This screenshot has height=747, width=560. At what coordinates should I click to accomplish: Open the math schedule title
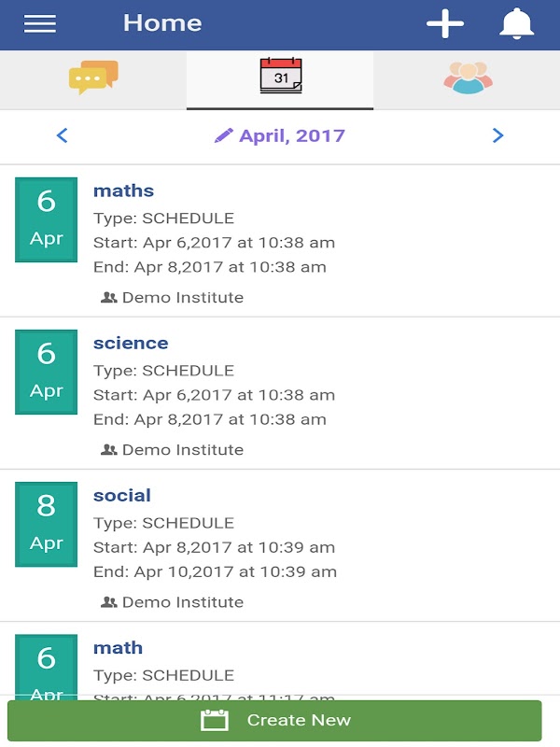tap(118, 647)
